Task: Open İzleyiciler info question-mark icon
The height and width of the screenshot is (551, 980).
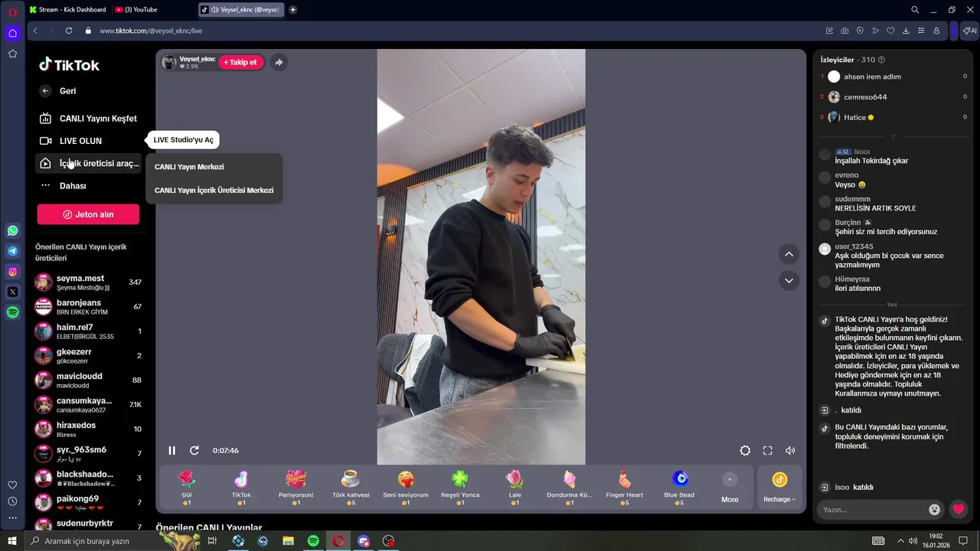Action: click(881, 60)
